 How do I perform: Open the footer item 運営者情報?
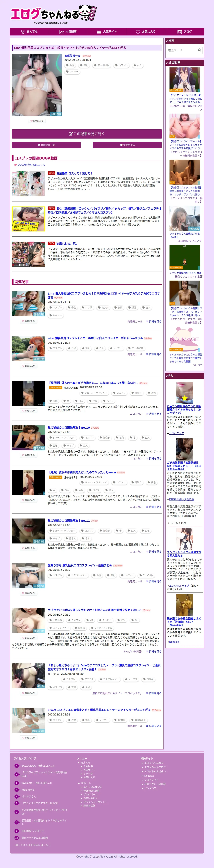coord(89,806)
